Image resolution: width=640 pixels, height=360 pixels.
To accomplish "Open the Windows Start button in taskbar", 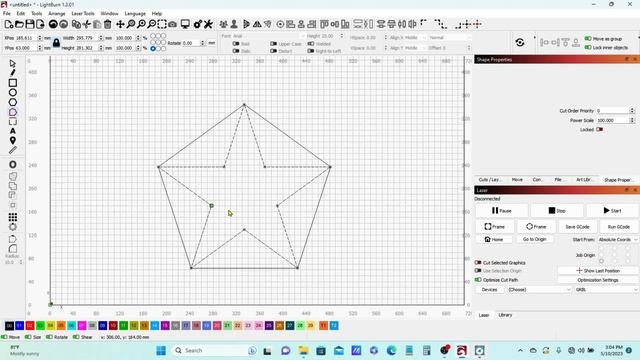I will click(x=161, y=350).
